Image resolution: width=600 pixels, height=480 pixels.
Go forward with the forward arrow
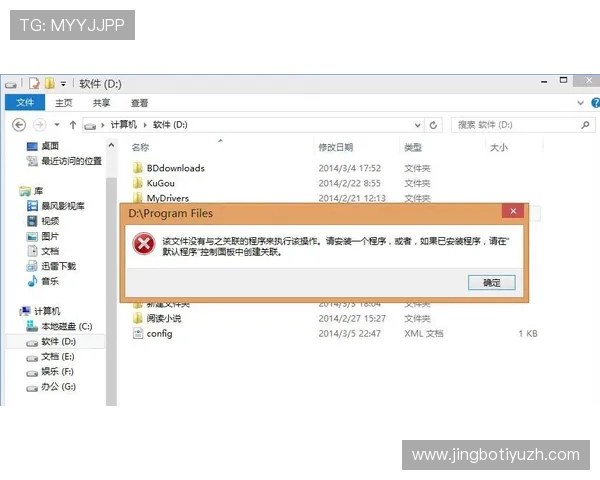click(39, 125)
